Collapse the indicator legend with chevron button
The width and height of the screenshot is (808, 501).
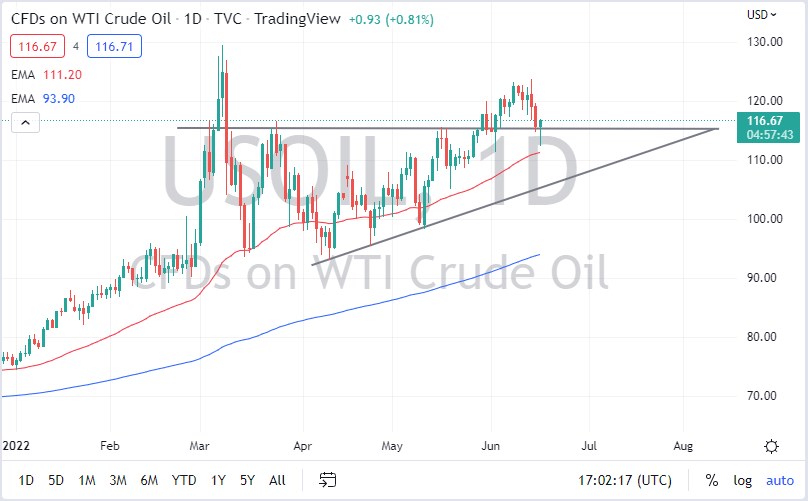pos(25,122)
